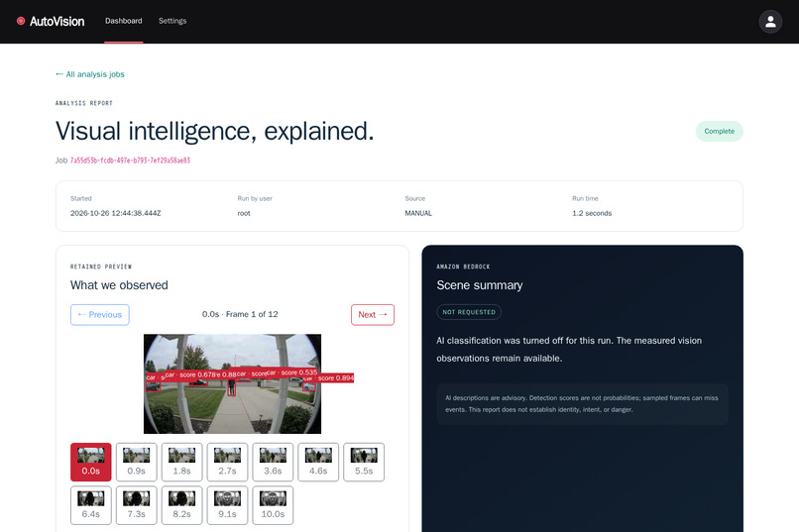Click the NOT REQUESTED badge
The width and height of the screenshot is (799, 532).
(469, 312)
